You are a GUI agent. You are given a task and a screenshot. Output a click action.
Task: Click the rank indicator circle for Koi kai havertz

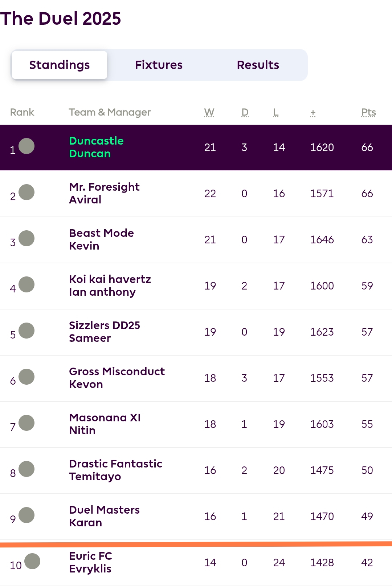pyautogui.click(x=26, y=284)
